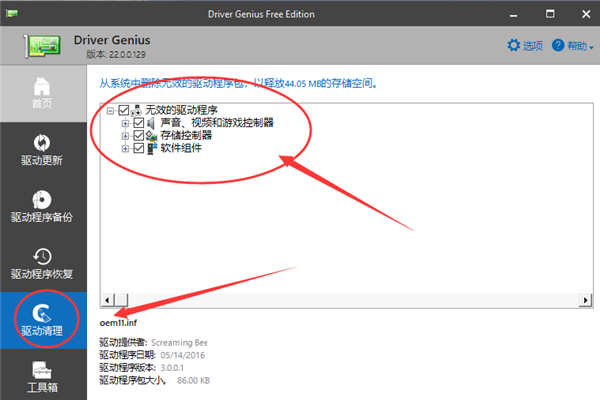Maximize the Driver Genius window
The image size is (600, 400).
coord(550,14)
